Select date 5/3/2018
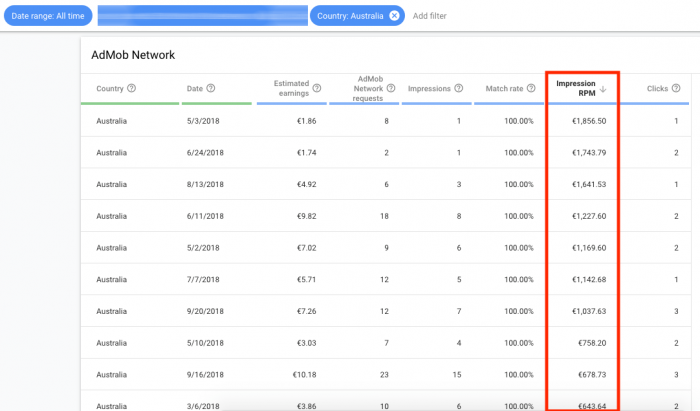Image resolution: width=700 pixels, height=411 pixels. 203,121
